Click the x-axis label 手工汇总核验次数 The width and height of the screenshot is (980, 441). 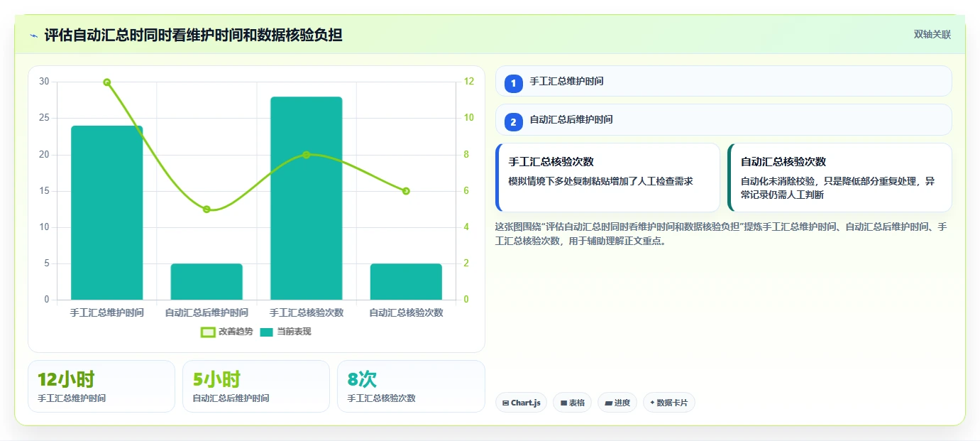tap(307, 313)
